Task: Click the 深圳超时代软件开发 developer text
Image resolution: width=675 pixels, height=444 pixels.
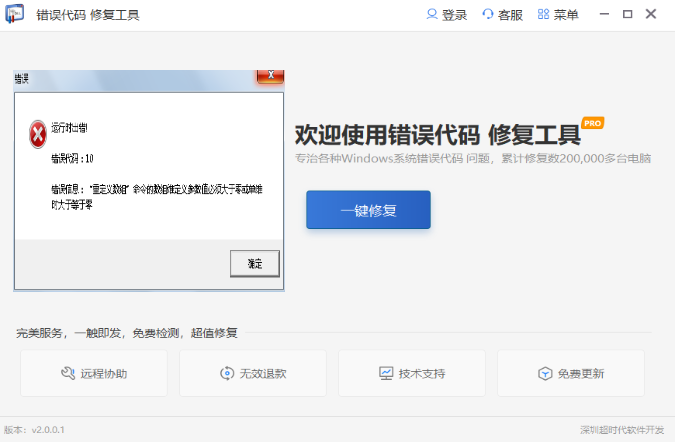Action: 622,429
